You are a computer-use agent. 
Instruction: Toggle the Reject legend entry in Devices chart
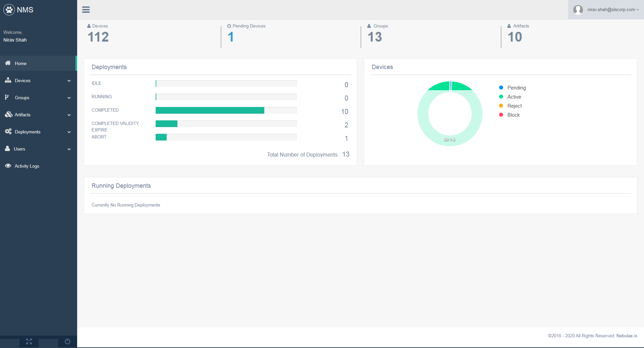pos(510,106)
